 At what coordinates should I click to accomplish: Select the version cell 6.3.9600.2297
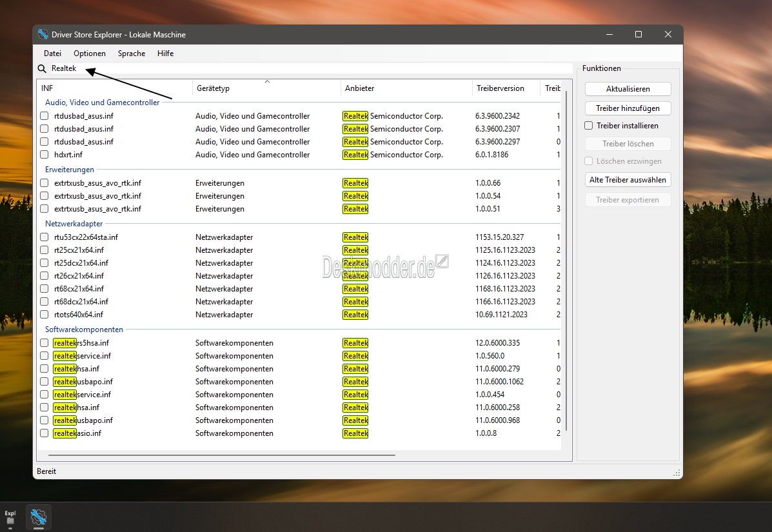497,142
